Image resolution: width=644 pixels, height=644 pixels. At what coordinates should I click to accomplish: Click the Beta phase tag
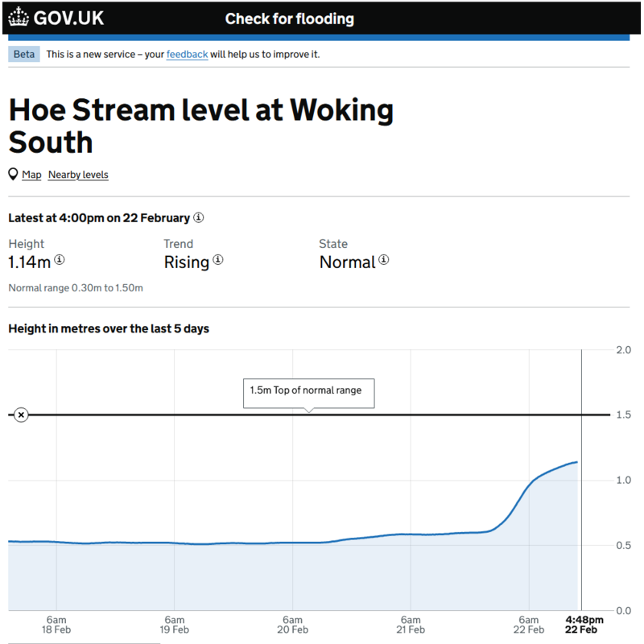(23, 55)
